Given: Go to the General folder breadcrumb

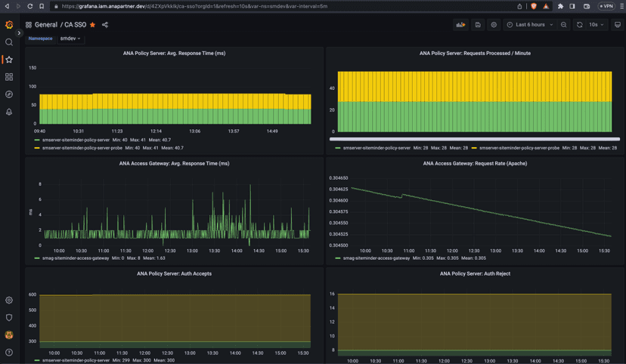Looking at the screenshot, I should [x=45, y=25].
